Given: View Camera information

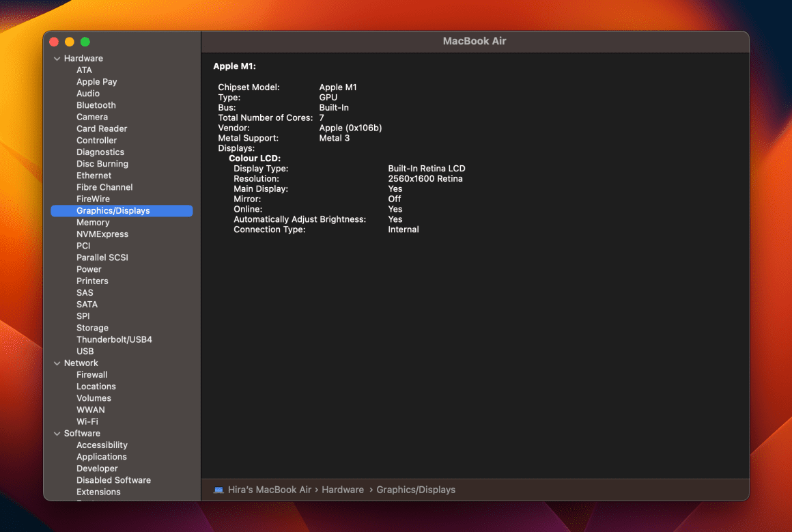Looking at the screenshot, I should [x=91, y=117].
